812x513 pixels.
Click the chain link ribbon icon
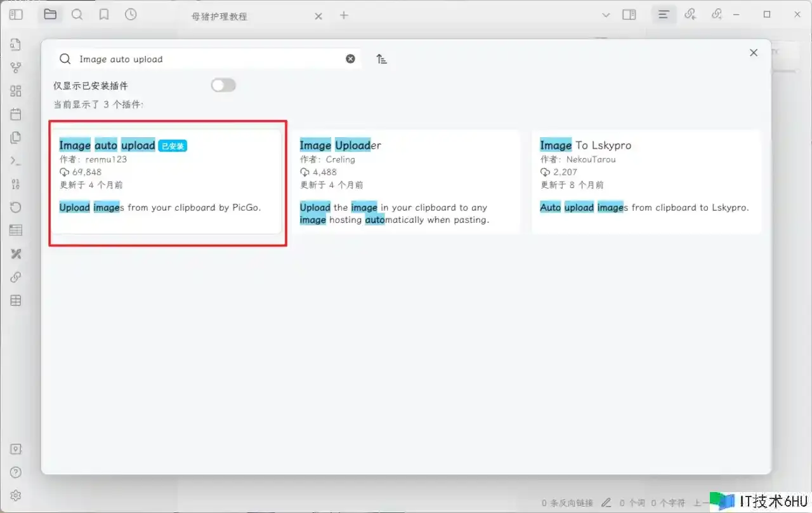16,277
